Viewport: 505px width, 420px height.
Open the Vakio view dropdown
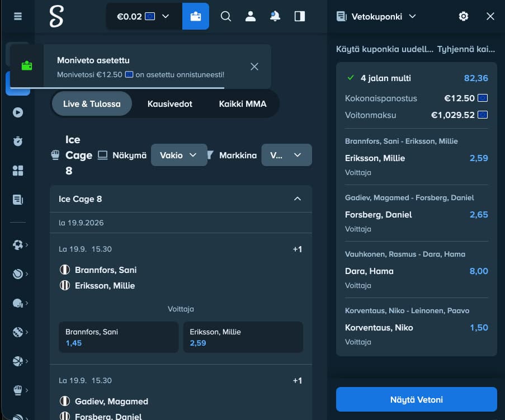pyautogui.click(x=179, y=155)
